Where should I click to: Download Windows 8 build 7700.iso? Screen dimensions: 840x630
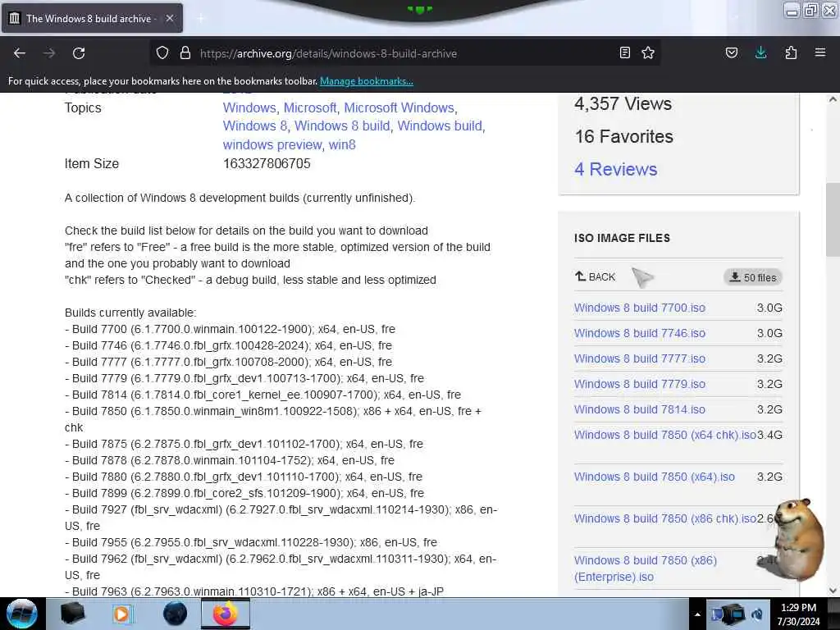[x=640, y=308]
